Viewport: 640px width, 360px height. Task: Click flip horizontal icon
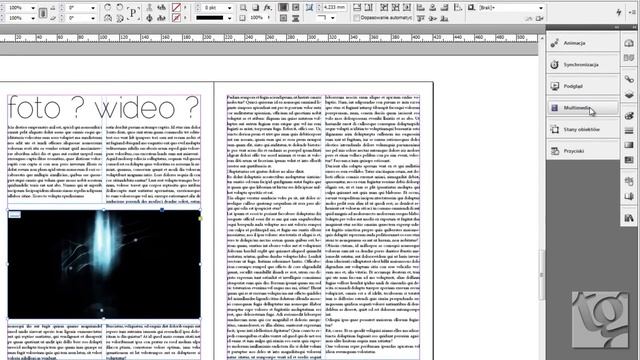pos(108,18)
